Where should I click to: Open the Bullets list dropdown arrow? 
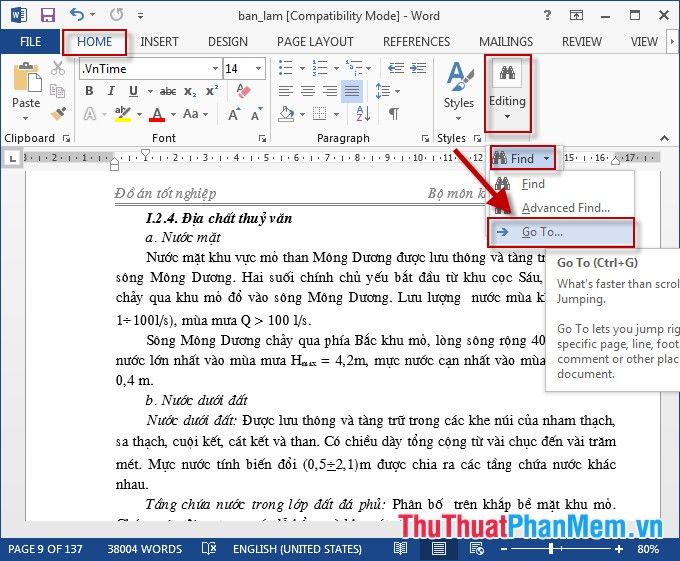pos(302,68)
